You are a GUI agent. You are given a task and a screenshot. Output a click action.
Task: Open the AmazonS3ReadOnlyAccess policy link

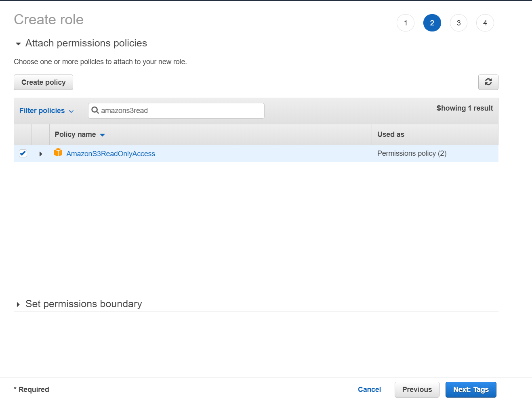[x=111, y=154]
